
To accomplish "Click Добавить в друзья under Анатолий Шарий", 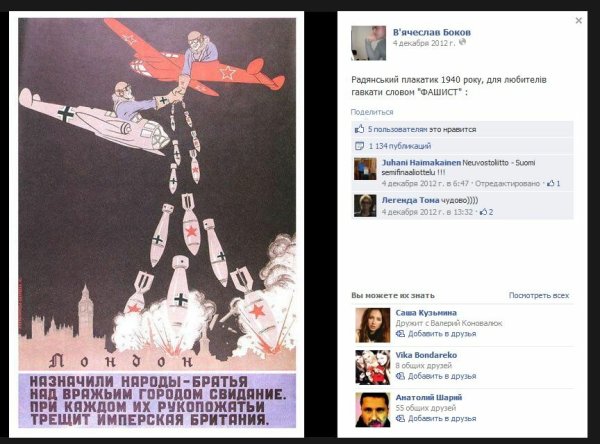I will point(442,419).
